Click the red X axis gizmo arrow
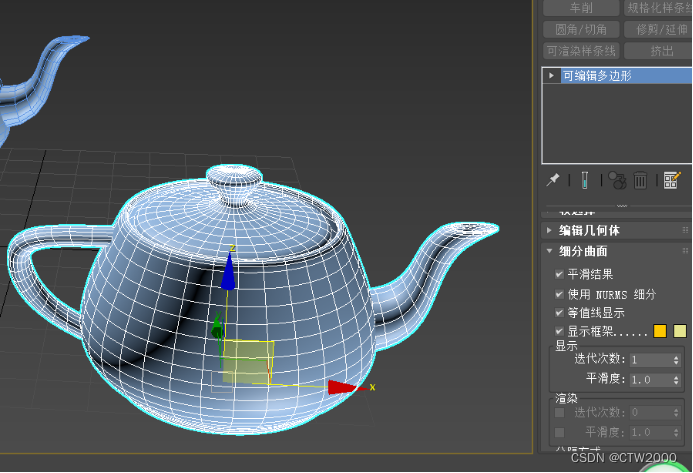 pos(343,387)
